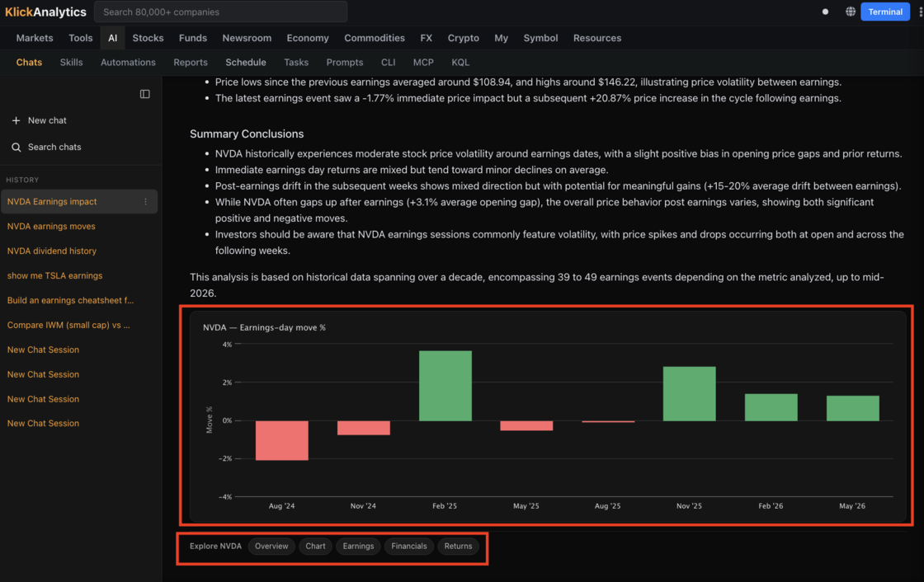
Task: Click the white status dot icon
Action: [825, 12]
